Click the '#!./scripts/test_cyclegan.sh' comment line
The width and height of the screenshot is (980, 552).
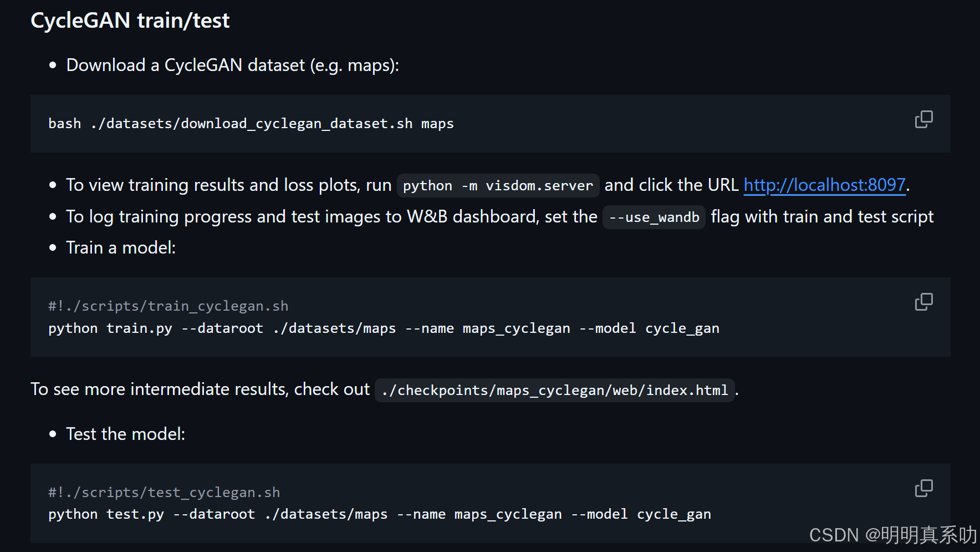[164, 493]
